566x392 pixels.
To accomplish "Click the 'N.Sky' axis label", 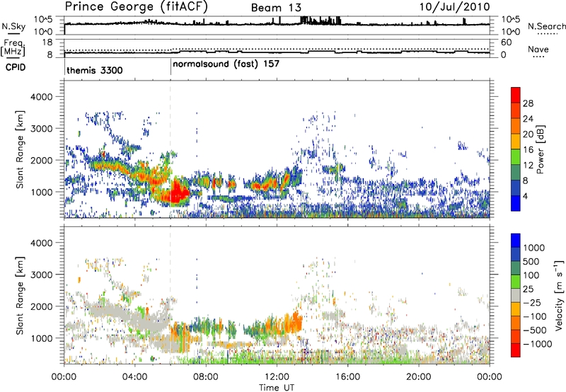I will [x=13, y=27].
